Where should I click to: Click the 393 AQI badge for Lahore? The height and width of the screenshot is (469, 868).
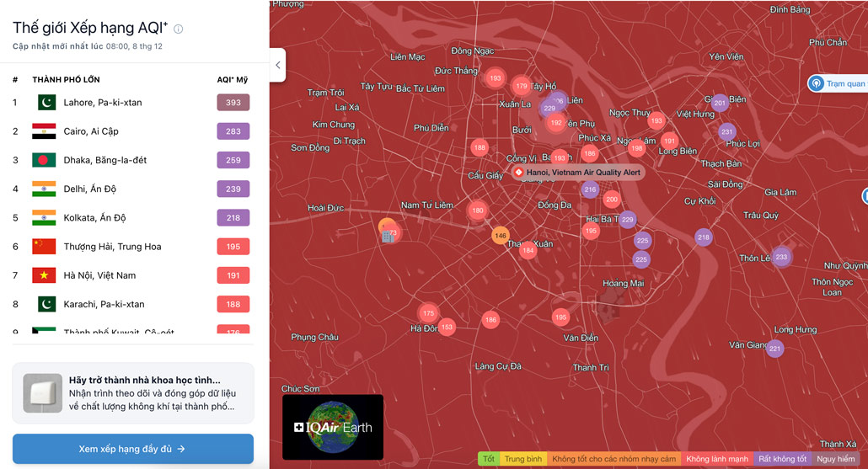click(233, 103)
